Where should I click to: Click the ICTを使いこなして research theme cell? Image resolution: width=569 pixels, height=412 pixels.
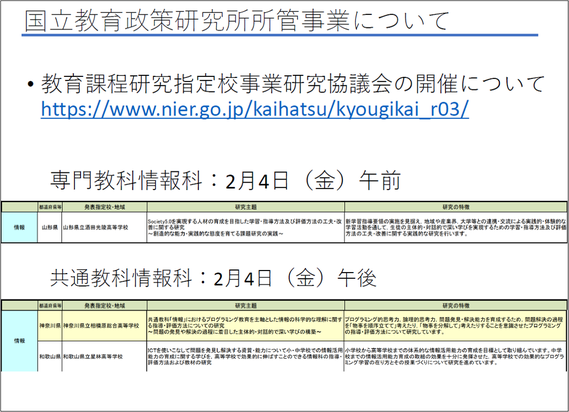[x=246, y=356]
